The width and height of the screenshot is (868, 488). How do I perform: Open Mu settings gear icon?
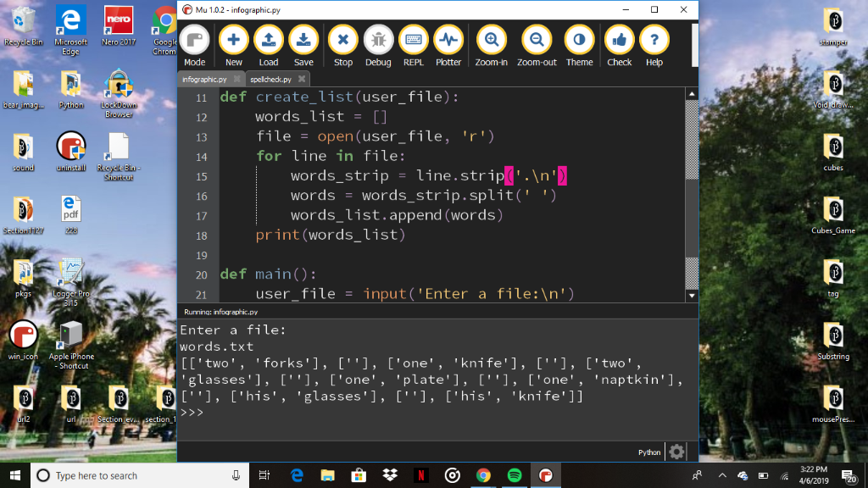point(676,452)
